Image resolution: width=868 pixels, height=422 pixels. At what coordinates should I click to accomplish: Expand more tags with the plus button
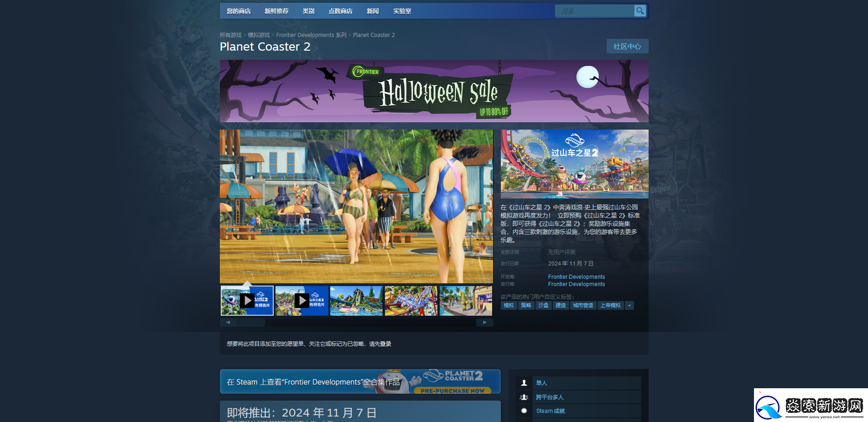pos(629,306)
